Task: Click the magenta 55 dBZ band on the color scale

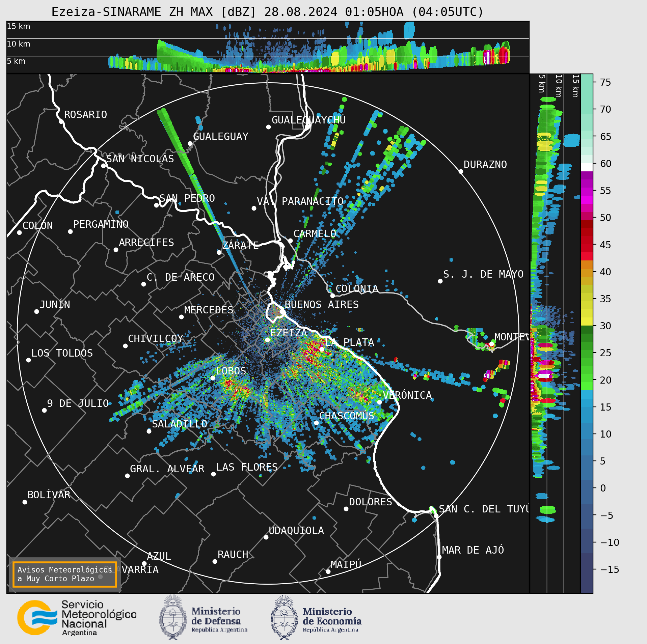Action: click(x=587, y=192)
